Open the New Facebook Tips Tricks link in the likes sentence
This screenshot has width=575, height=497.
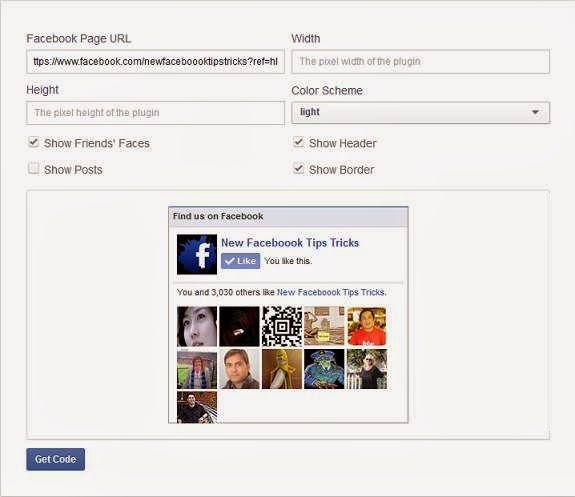[x=331, y=292]
